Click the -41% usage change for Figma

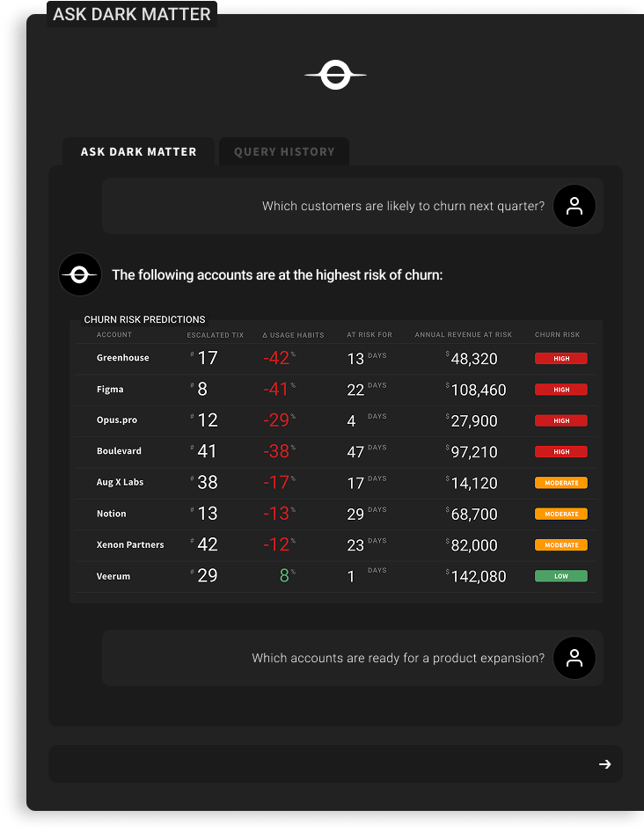pyautogui.click(x=279, y=390)
